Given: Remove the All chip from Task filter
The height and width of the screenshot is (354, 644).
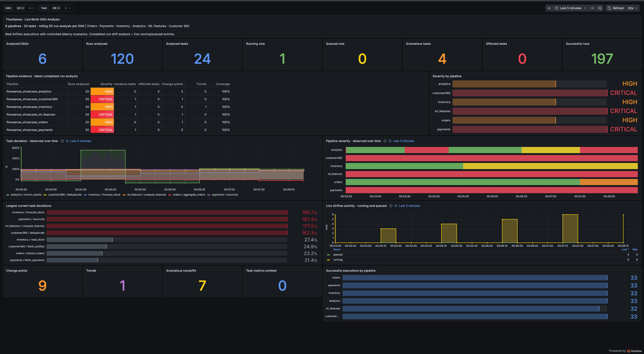Looking at the screenshot, I should point(58,8).
